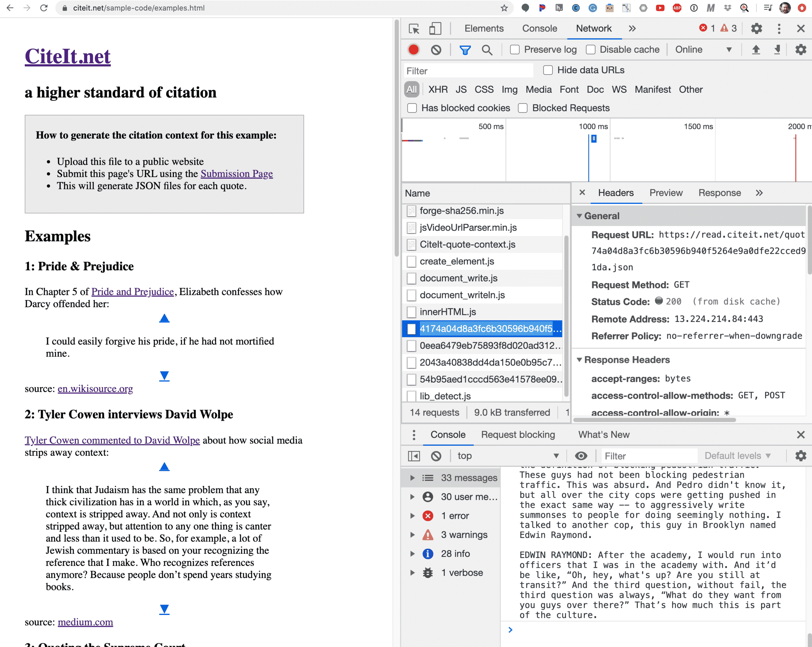The width and height of the screenshot is (812, 647).
Task: Stop recording network log with red button
Action: [x=414, y=50]
